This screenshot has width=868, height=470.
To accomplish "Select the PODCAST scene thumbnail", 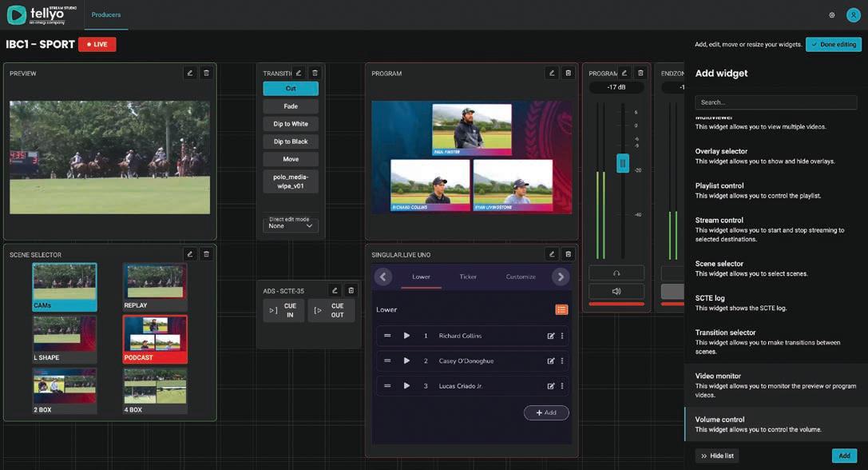I will [155, 339].
